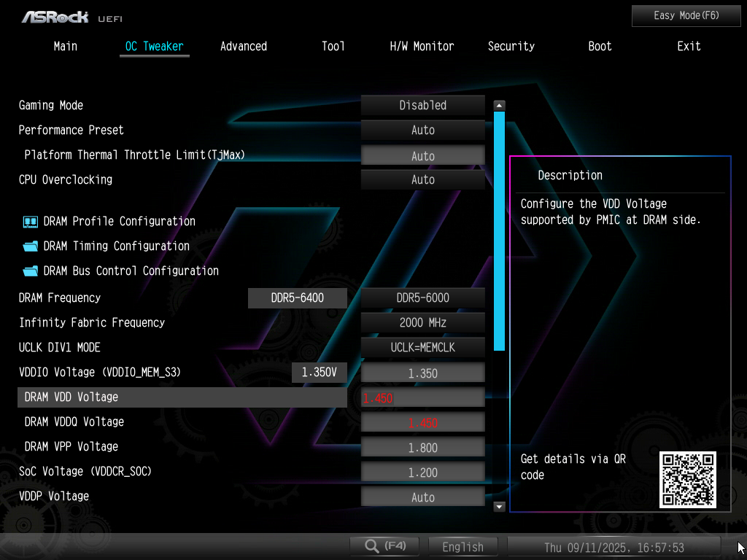
Task: Click SoC Voltage 1.200 input field
Action: click(423, 472)
